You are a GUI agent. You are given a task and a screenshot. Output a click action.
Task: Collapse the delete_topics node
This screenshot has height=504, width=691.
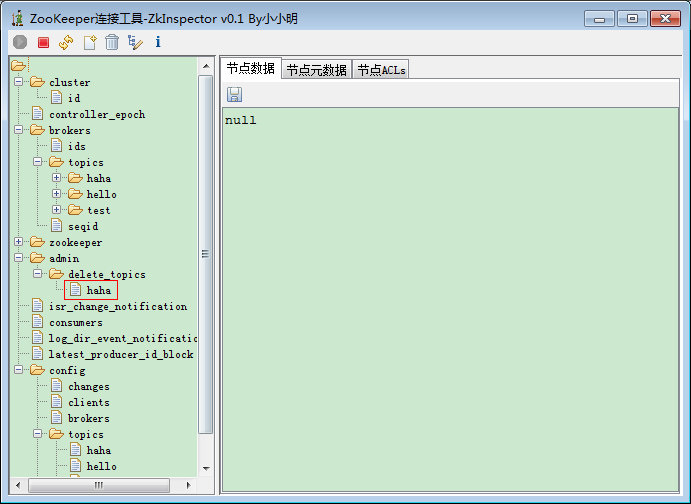(x=37, y=274)
